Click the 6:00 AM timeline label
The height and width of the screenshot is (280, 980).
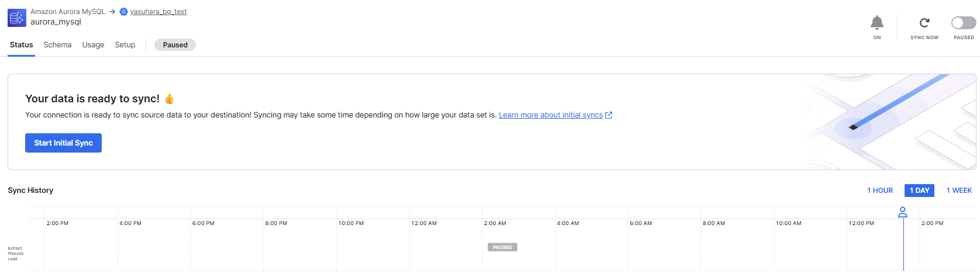[x=641, y=223]
